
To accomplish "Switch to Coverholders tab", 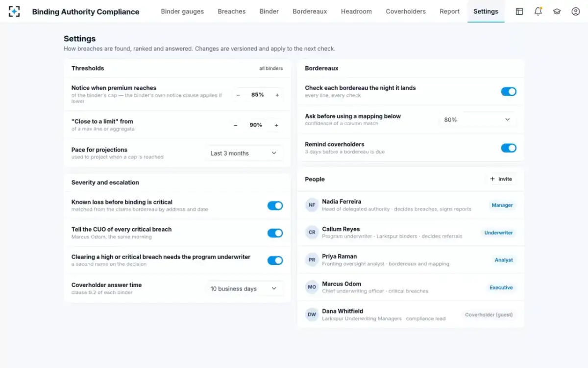I will click(406, 11).
